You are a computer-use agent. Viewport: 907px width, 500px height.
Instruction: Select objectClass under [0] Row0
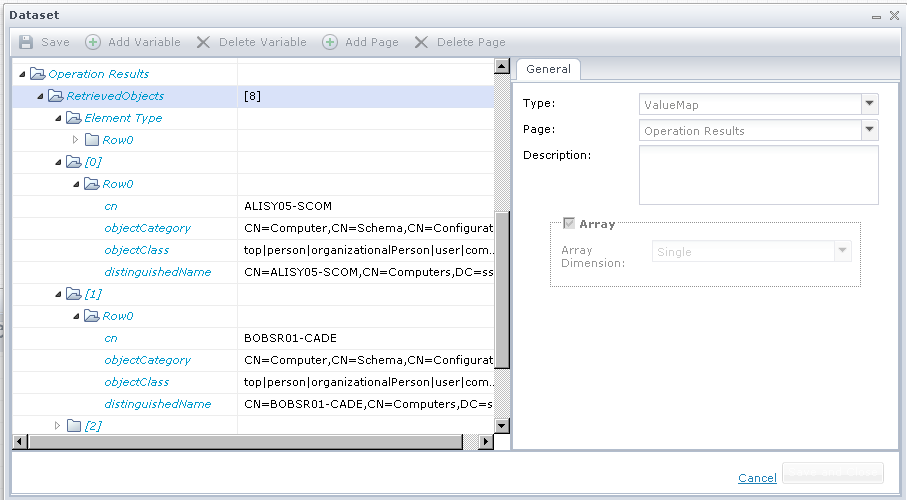pos(253,251)
